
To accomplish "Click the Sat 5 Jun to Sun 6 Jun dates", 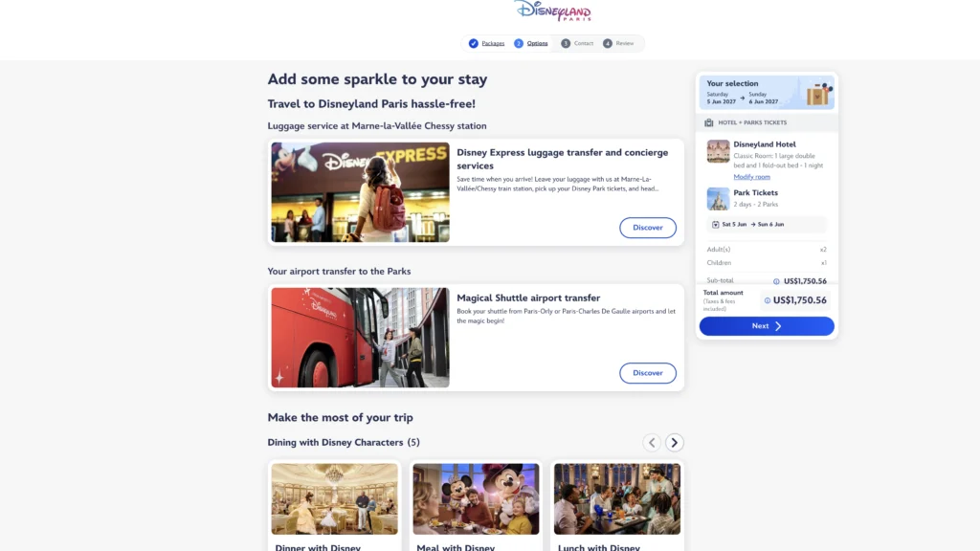I will click(x=752, y=224).
